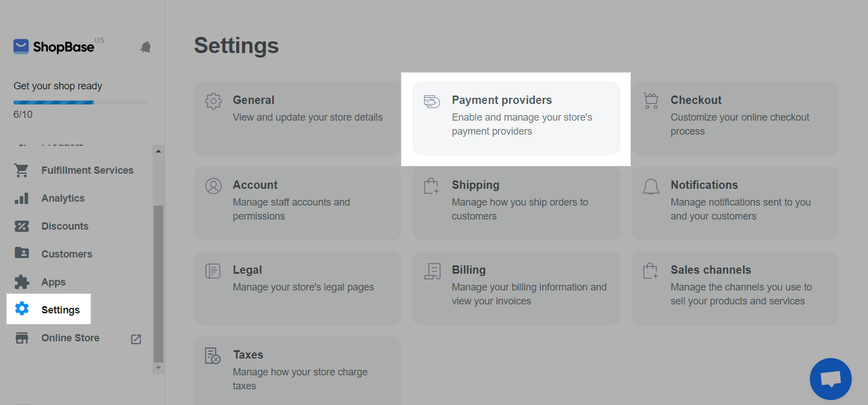
Task: Open Payment providers settings
Action: pos(516,118)
